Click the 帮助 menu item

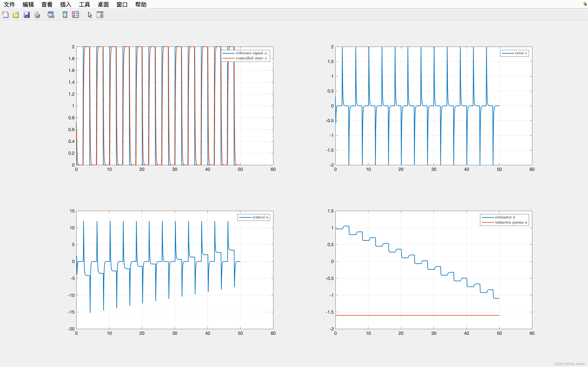click(x=141, y=4)
